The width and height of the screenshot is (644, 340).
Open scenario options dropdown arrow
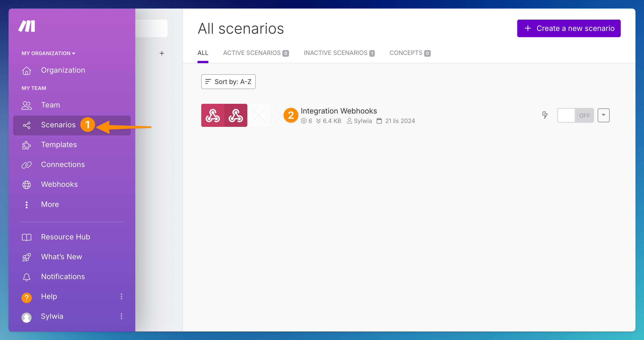[x=603, y=115]
